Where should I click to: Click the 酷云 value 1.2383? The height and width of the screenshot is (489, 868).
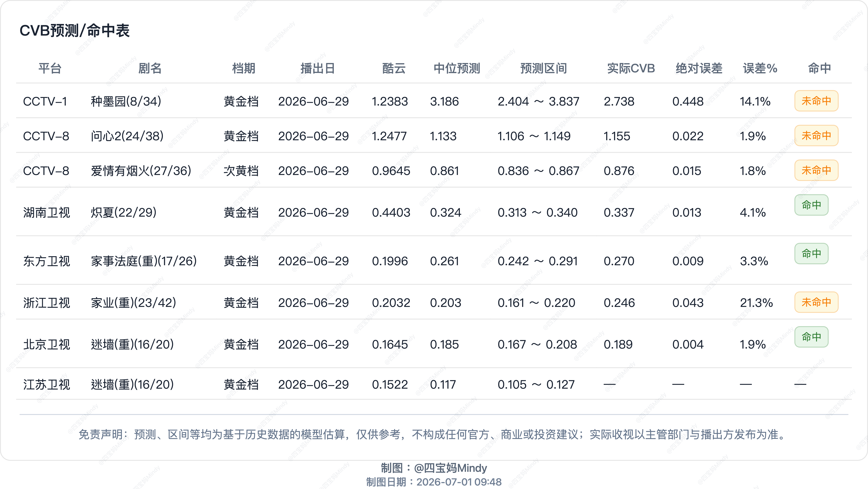(x=390, y=101)
